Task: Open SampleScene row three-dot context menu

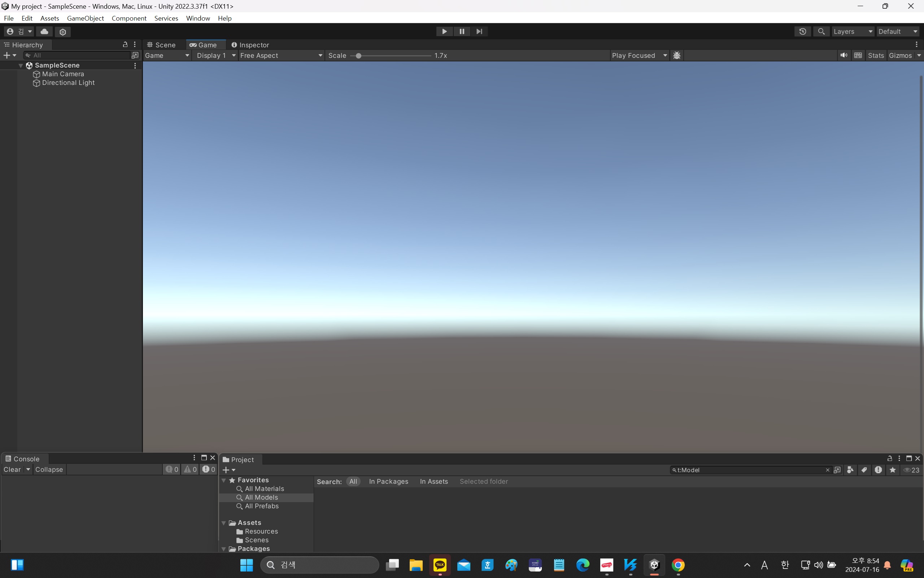Action: [x=135, y=66]
